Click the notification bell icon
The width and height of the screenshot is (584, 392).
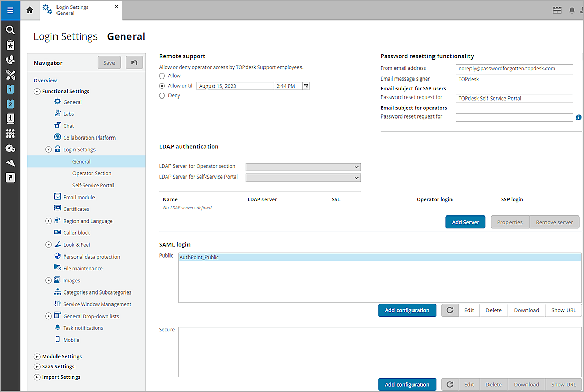pyautogui.click(x=572, y=10)
